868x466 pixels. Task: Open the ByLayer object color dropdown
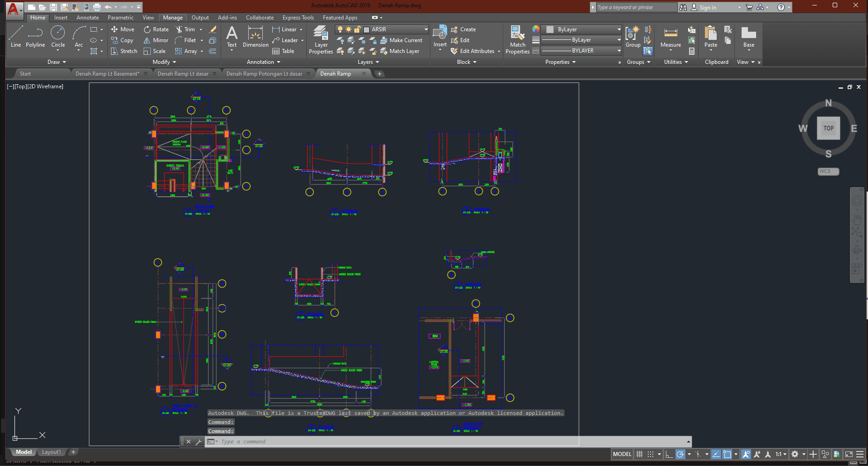click(x=619, y=29)
